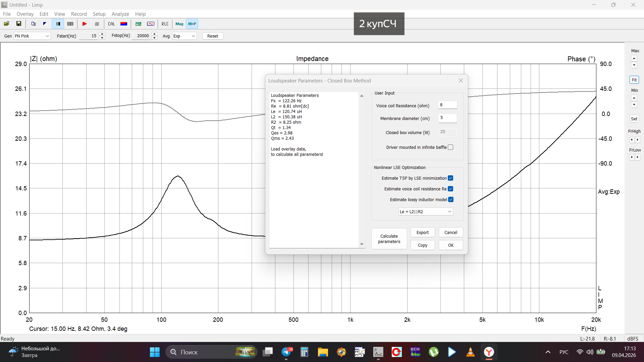This screenshot has height=362, width=644.
Task: Click the RLC toolbar button
Action: point(165,24)
